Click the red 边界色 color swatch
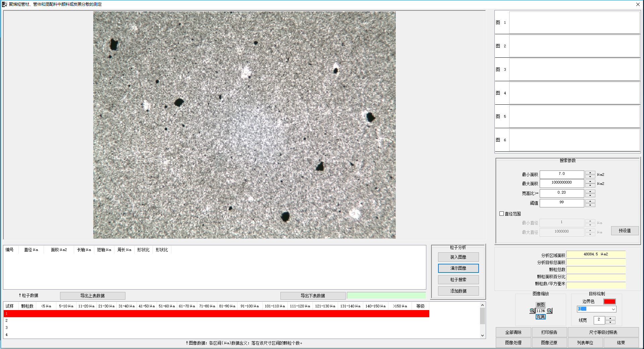 click(x=609, y=301)
